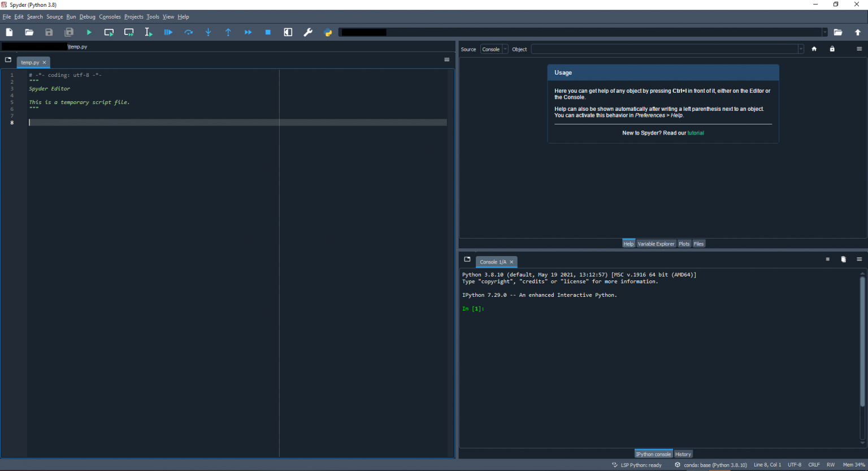Open a file using the folder icon
Viewport: 868px width, 471px height.
click(29, 32)
